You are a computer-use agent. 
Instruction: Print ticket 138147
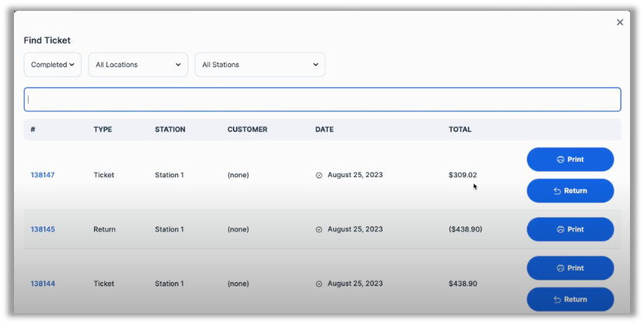coord(570,159)
